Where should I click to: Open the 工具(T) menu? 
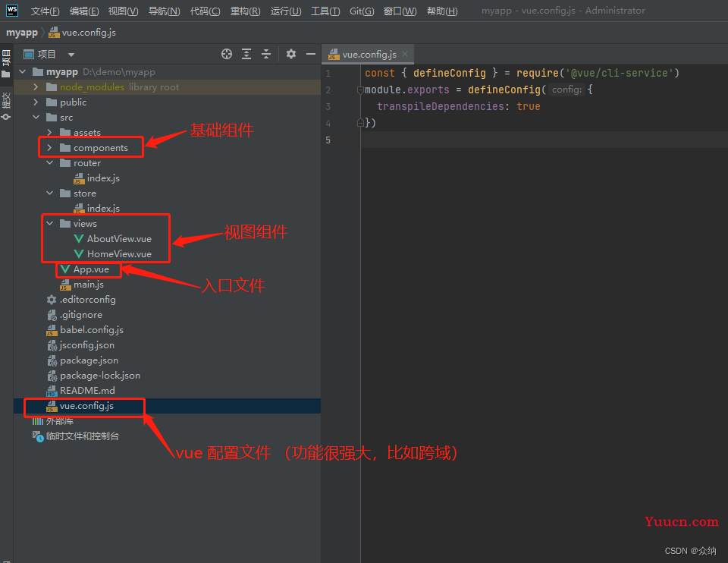point(325,11)
